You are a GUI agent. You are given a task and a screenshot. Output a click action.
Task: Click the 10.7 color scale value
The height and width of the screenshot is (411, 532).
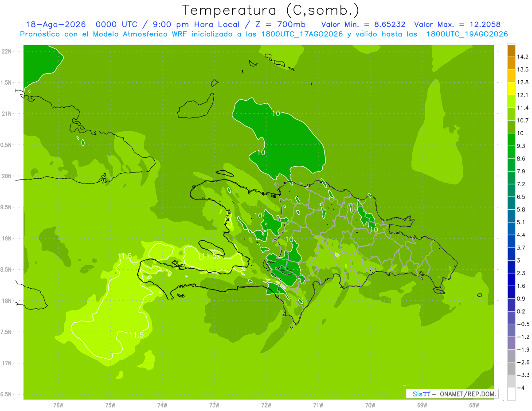(524, 121)
